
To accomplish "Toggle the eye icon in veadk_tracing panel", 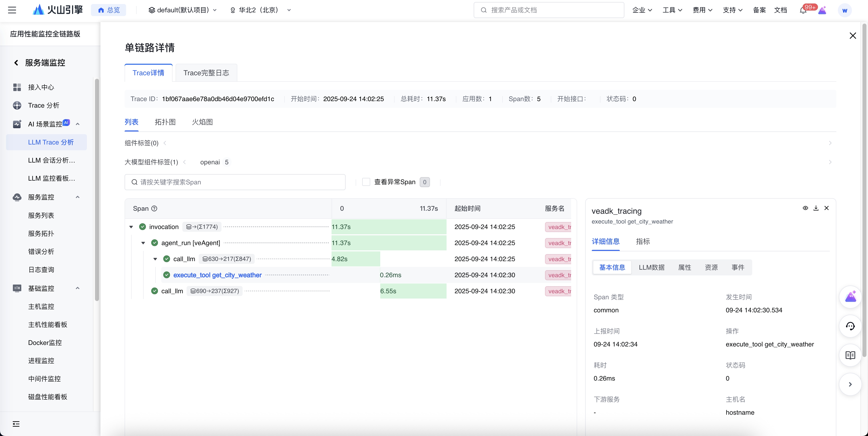I will click(805, 208).
